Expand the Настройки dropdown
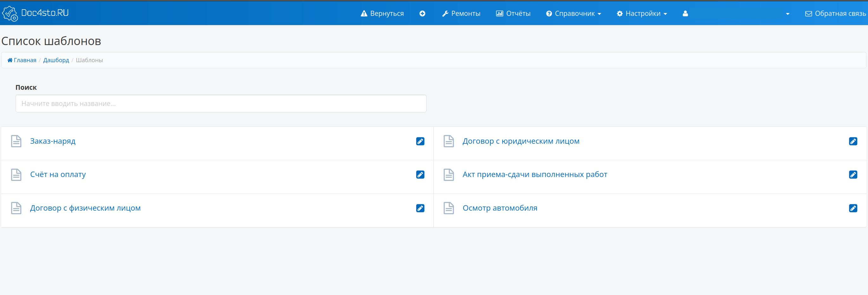868x295 pixels. click(642, 14)
